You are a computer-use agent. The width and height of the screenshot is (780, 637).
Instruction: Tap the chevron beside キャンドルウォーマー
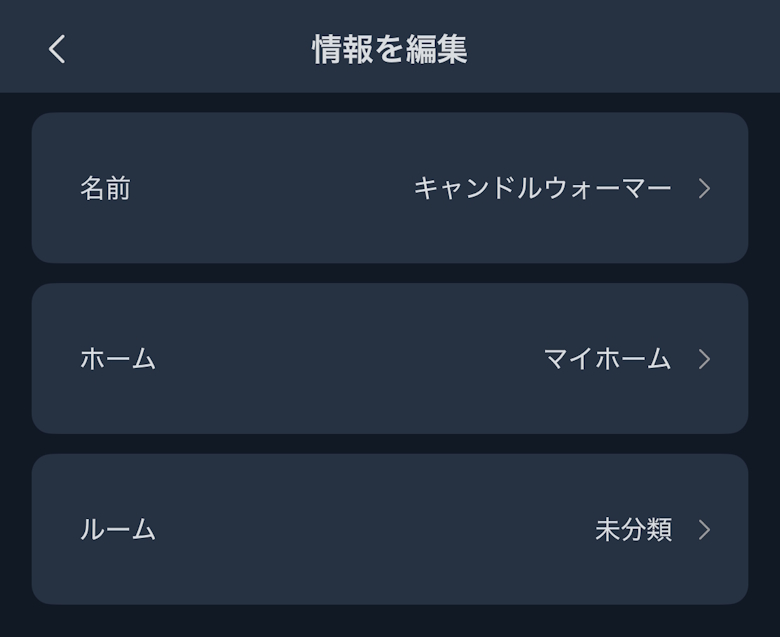point(704,188)
